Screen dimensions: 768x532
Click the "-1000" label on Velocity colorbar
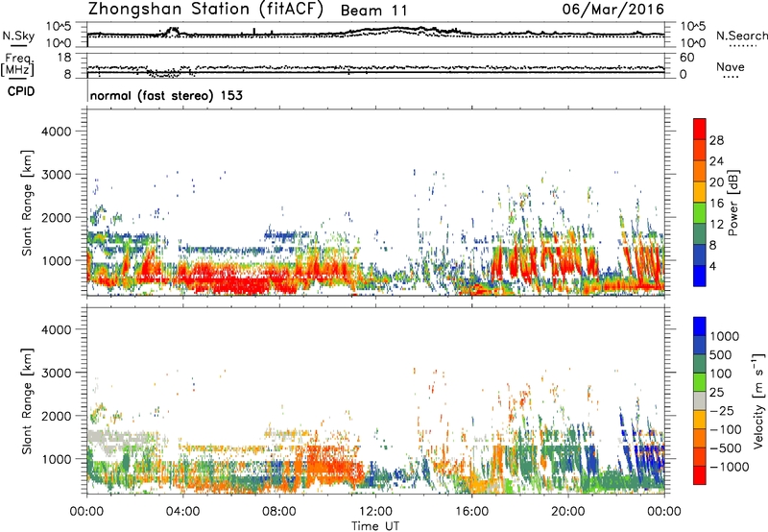(x=730, y=467)
